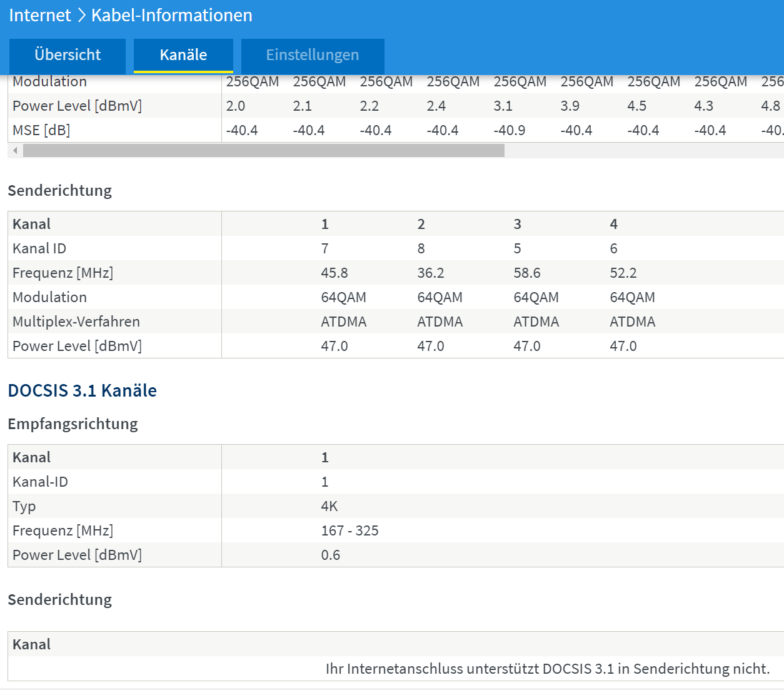Click the Internet breadcrumb link
This screenshot has height=700, width=784.
[x=40, y=15]
